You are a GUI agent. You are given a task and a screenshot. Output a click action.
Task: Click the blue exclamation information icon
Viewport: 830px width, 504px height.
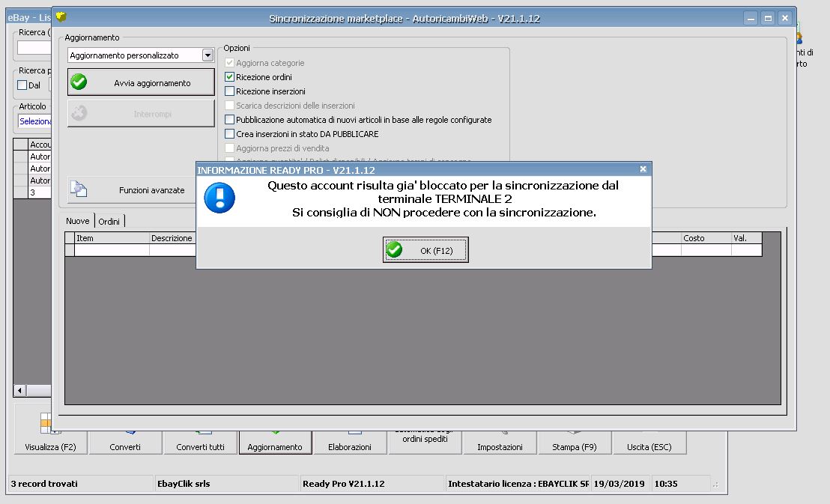pyautogui.click(x=219, y=198)
